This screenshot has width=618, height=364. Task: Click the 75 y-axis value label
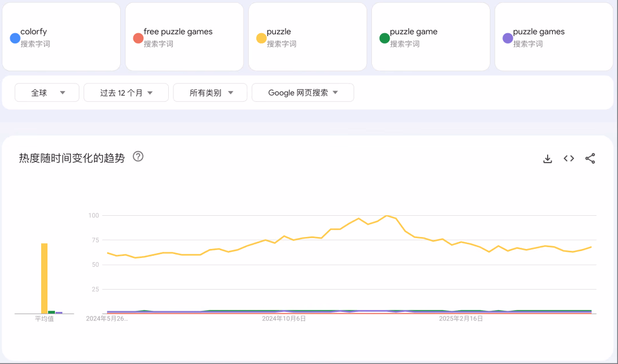tap(95, 240)
